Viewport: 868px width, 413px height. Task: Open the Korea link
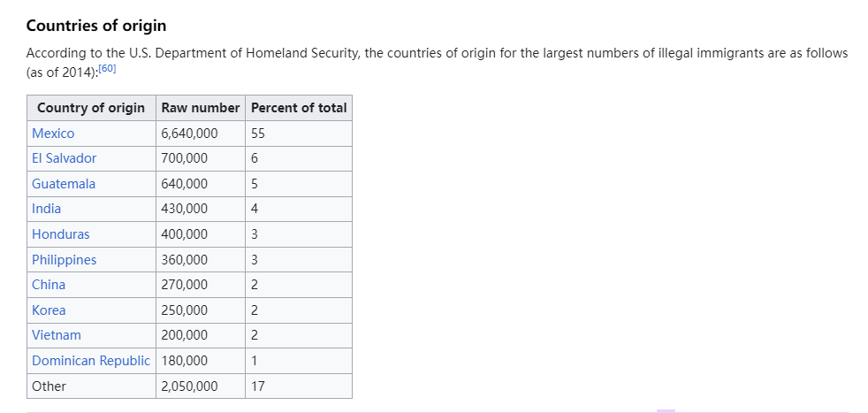[49, 310]
